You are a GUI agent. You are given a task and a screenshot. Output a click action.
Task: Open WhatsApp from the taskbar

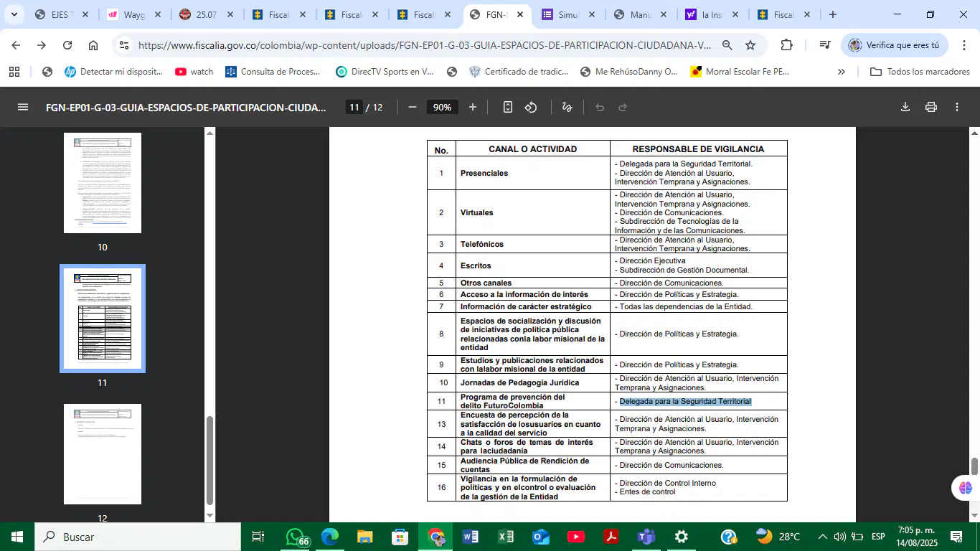coord(296,537)
